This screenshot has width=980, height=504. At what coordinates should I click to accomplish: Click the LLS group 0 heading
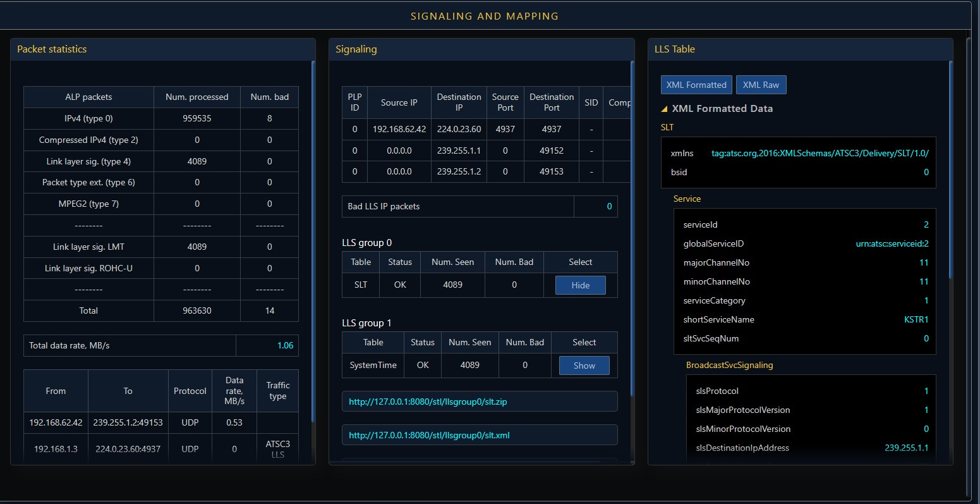coord(367,243)
